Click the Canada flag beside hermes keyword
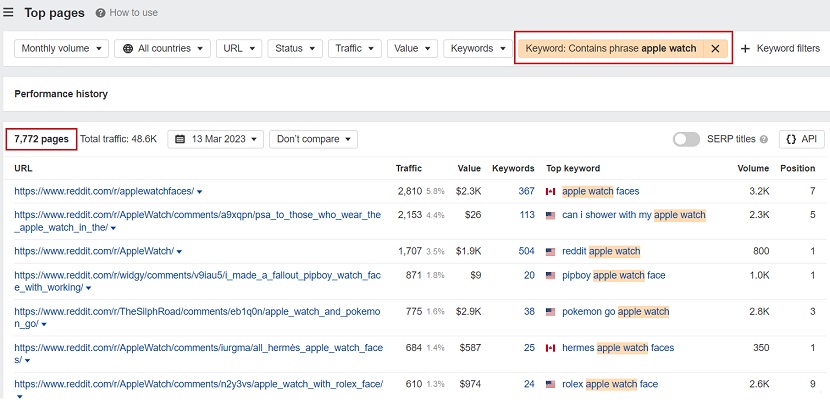 click(x=551, y=348)
